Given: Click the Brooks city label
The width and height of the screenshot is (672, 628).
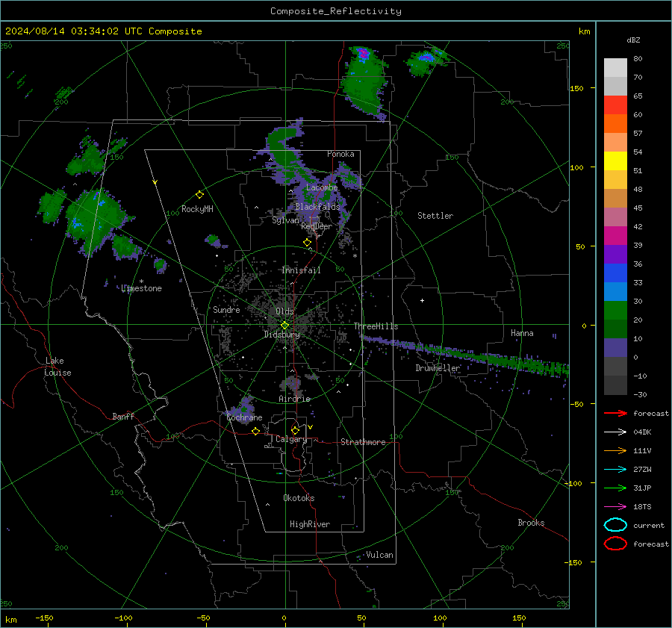Looking at the screenshot, I should point(531,523).
